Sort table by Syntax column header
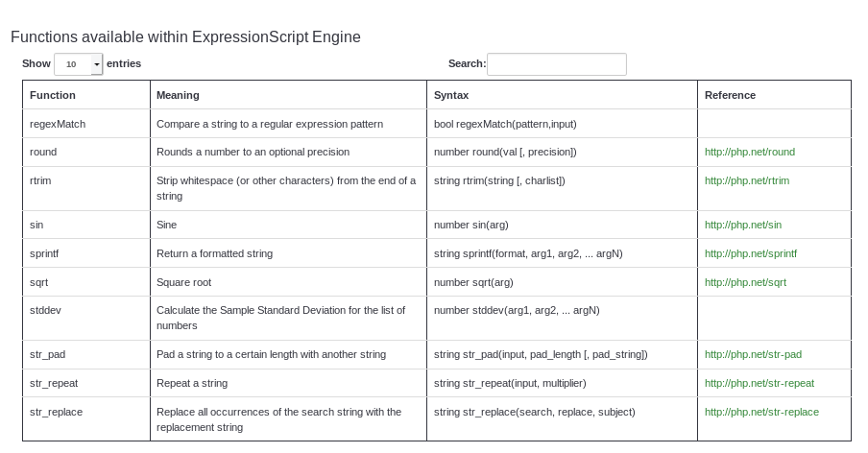868x453 pixels. 451,95
